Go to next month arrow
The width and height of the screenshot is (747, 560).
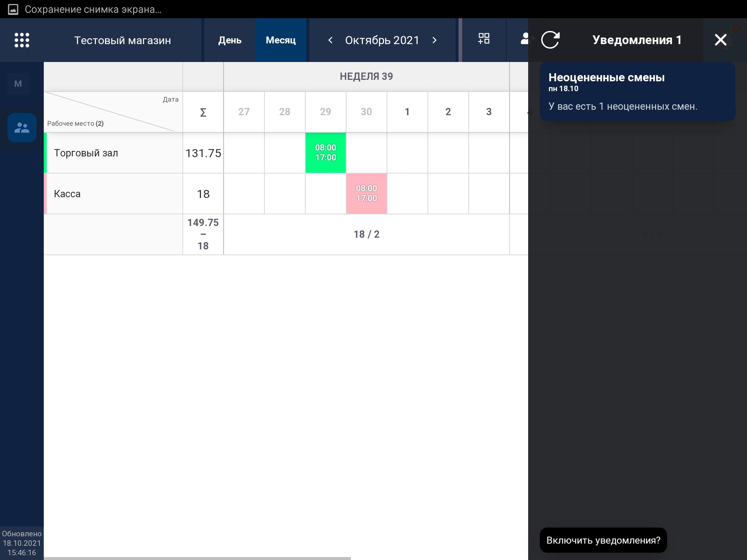click(434, 40)
